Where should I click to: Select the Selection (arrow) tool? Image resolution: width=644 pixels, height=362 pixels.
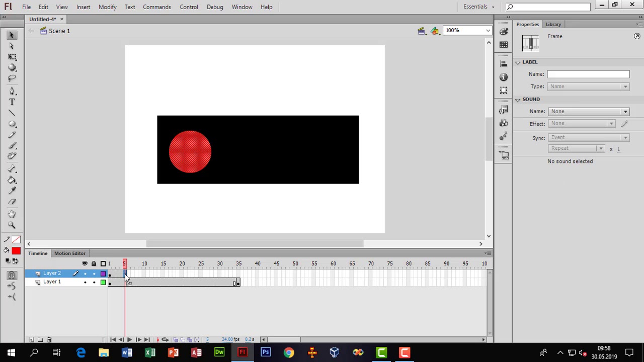tap(12, 35)
